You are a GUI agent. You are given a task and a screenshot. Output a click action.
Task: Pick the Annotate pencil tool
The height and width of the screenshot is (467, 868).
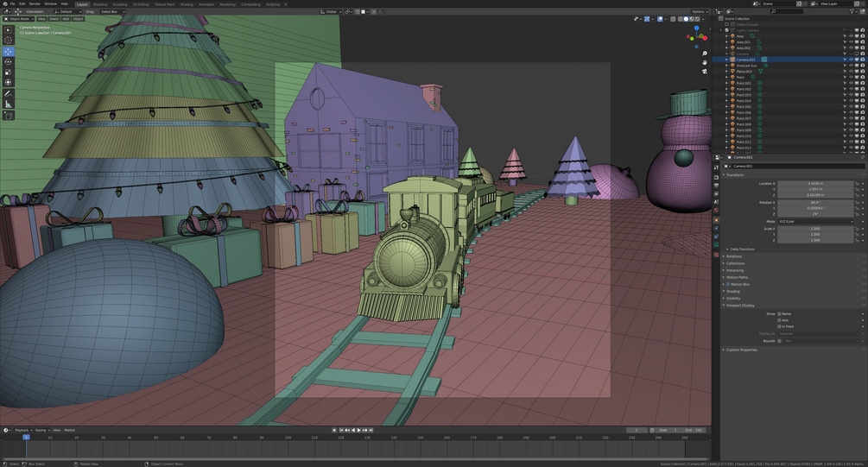click(8, 93)
